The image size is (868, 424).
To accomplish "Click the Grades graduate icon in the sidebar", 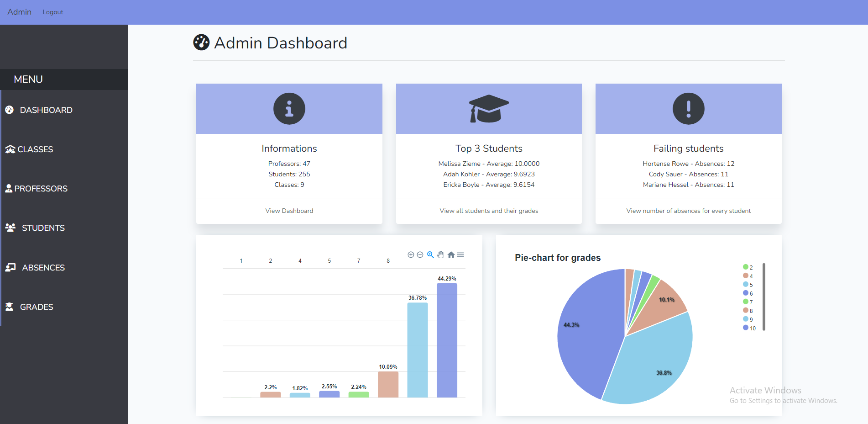I will point(10,307).
